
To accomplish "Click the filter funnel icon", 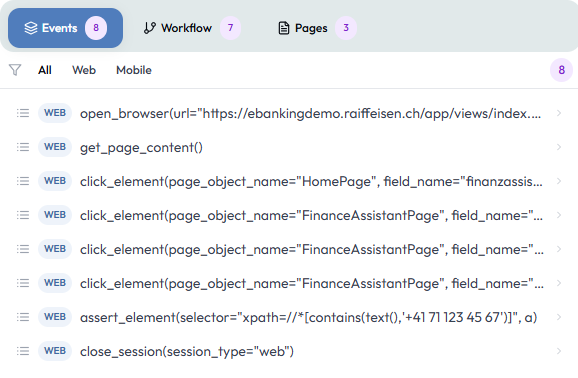I will (15, 70).
